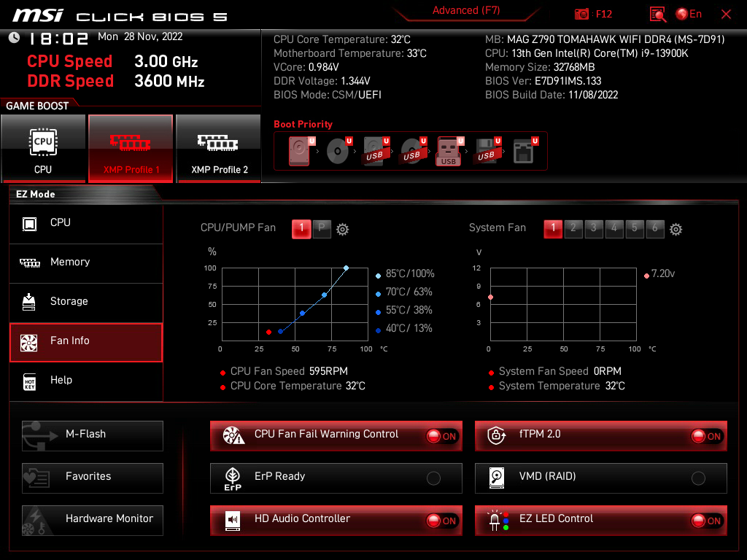Image resolution: width=747 pixels, height=560 pixels.
Task: Click the fan curve point at 63%
Action: pyautogui.click(x=325, y=295)
